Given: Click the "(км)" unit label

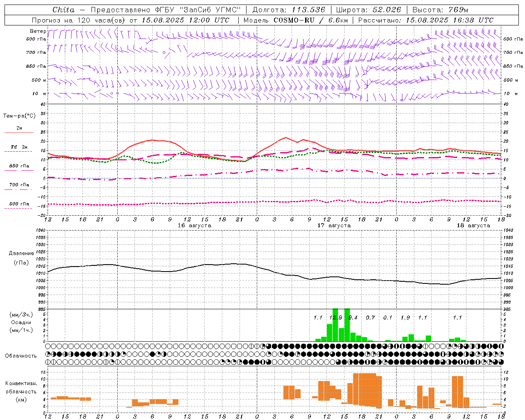Looking at the screenshot, I should pos(21,399).
